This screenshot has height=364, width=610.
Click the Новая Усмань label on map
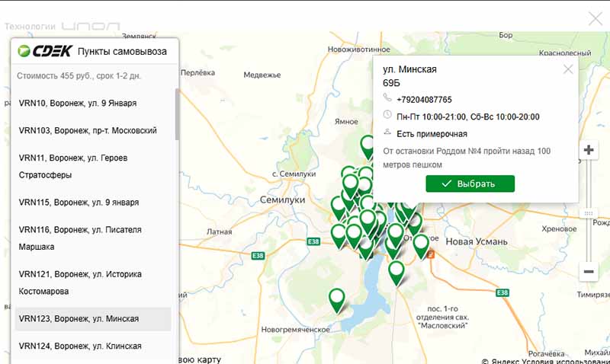(476, 241)
